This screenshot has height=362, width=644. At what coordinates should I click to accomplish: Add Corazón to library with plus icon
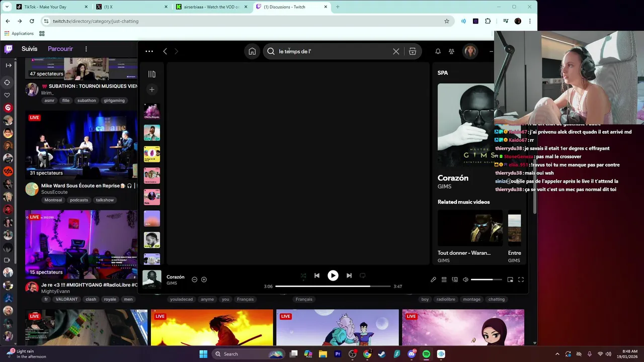204,280
